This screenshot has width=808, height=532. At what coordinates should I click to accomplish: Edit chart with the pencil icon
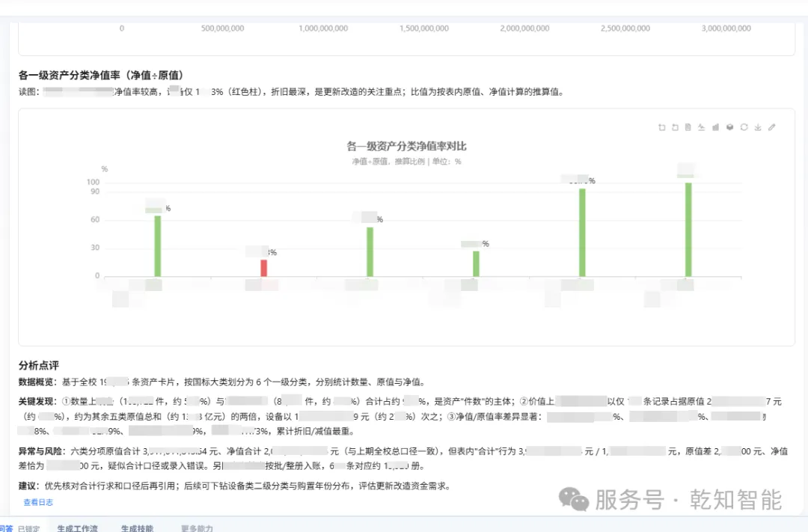pyautogui.click(x=771, y=127)
